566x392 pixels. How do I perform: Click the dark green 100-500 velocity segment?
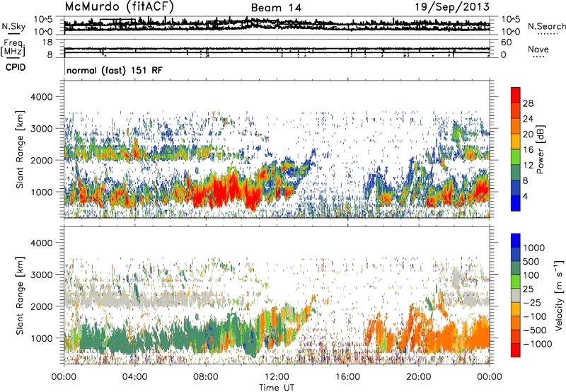(x=516, y=268)
